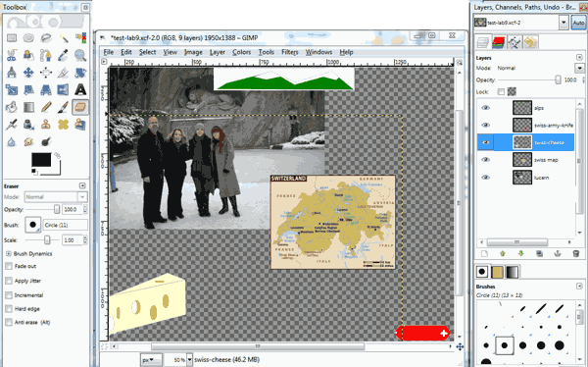588x367 pixels.
Task: Select the Heal tool
Action: tap(63, 124)
